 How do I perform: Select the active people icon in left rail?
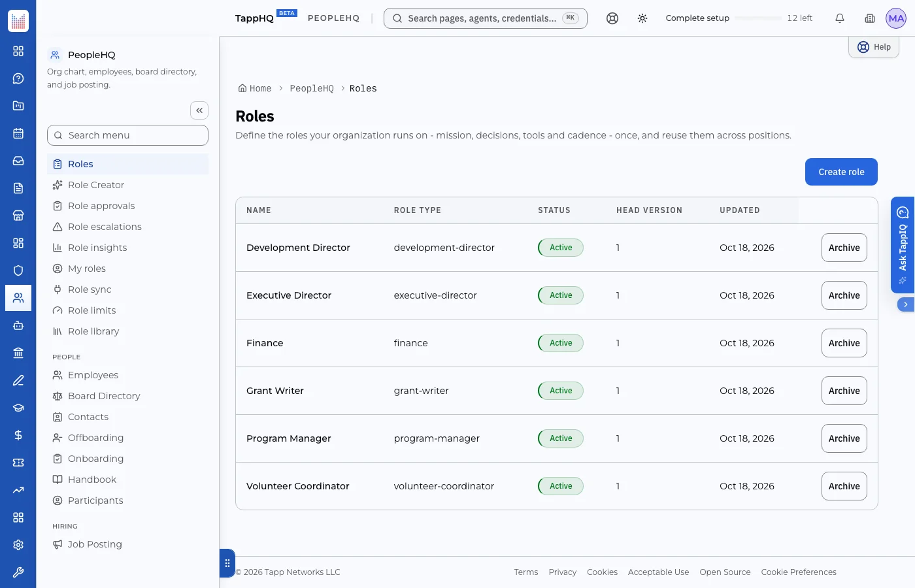pyautogui.click(x=18, y=298)
